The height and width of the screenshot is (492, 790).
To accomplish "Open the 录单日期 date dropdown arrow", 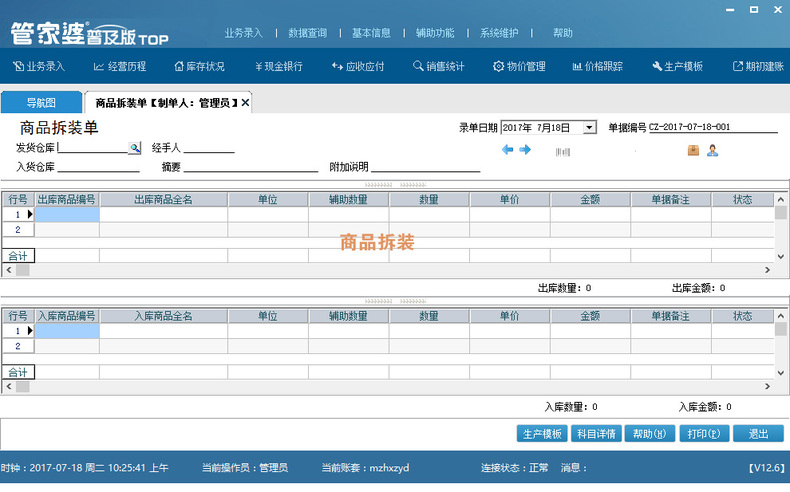I will [589, 127].
